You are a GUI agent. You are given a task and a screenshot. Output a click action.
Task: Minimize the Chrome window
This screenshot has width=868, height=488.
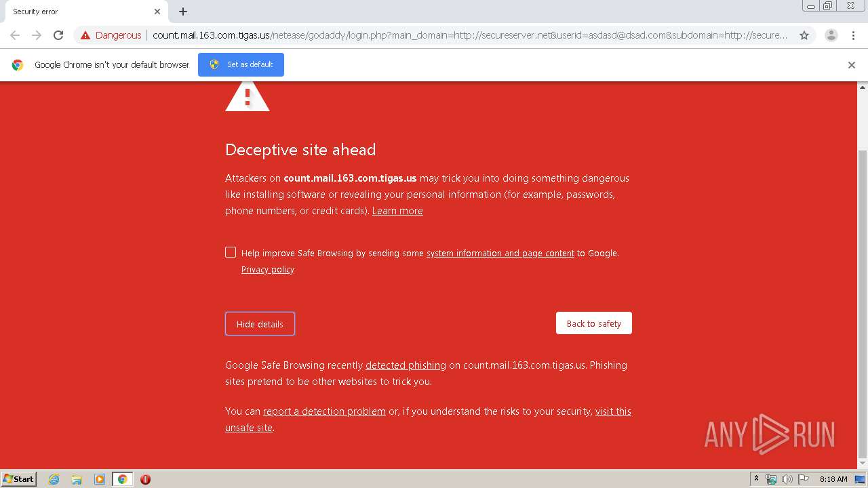(810, 6)
